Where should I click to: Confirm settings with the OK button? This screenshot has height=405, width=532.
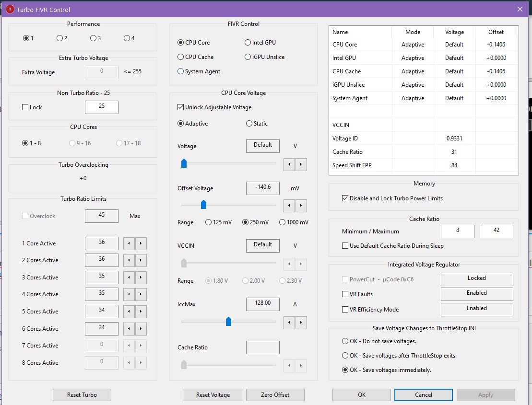362,395
